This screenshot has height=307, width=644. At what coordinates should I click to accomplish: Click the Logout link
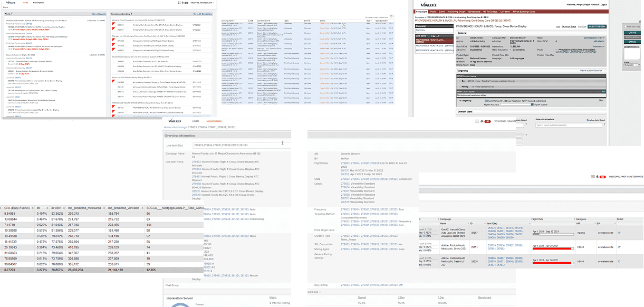[604, 5]
